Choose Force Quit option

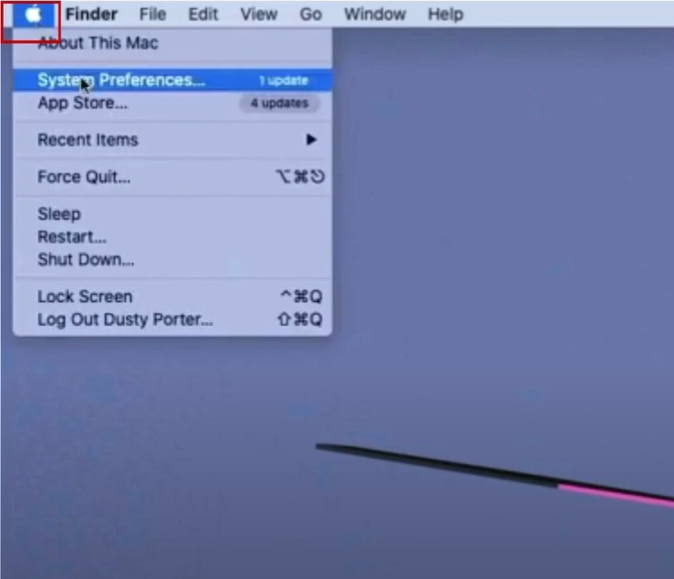coord(172,177)
